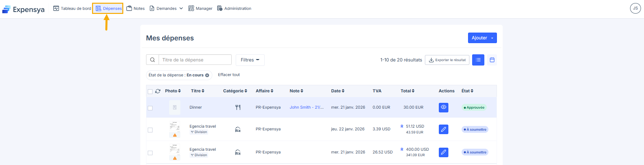Switch to calendar view
This screenshot has width=644, height=165.
[x=492, y=60]
